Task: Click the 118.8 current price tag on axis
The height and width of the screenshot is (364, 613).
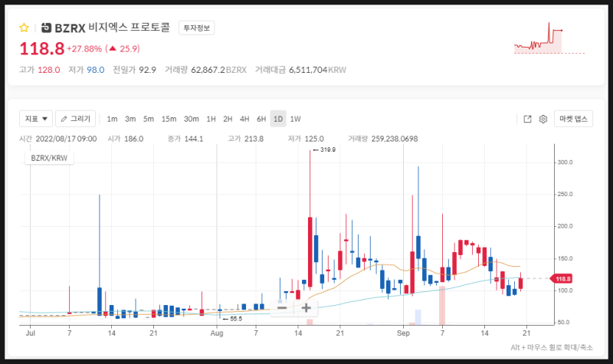Action: point(562,279)
